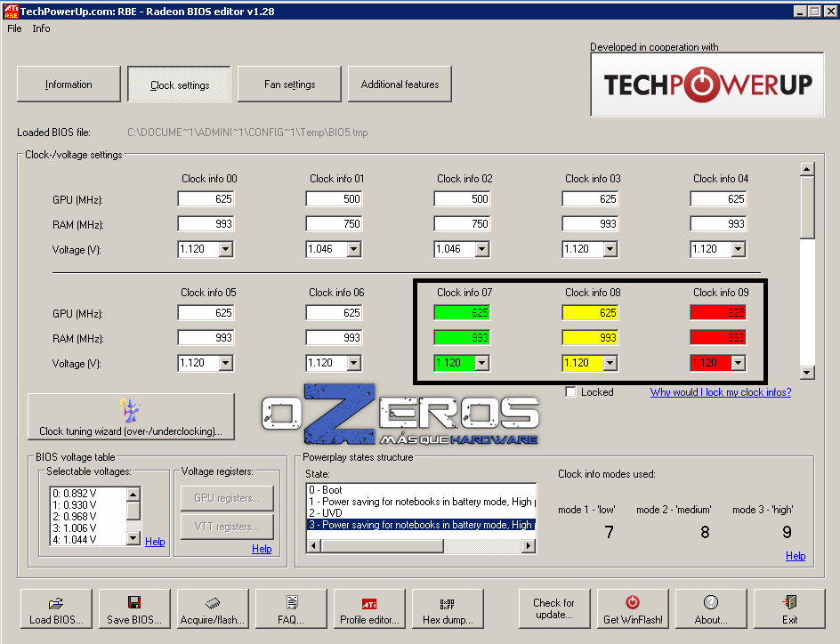Image resolution: width=840 pixels, height=644 pixels.
Task: Click the Clock info 04 GPU MHz field
Action: click(x=718, y=199)
